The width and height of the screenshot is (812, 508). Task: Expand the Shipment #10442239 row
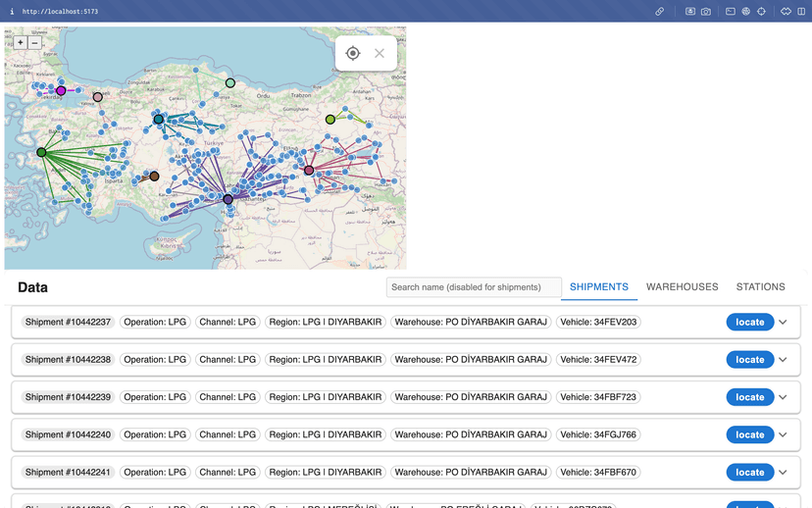(x=783, y=397)
